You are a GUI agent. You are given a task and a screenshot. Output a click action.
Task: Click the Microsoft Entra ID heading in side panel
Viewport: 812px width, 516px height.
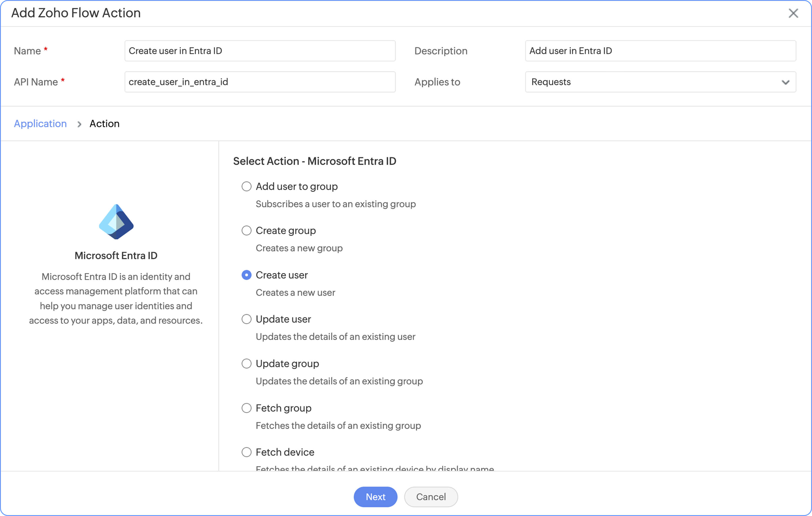click(x=116, y=255)
